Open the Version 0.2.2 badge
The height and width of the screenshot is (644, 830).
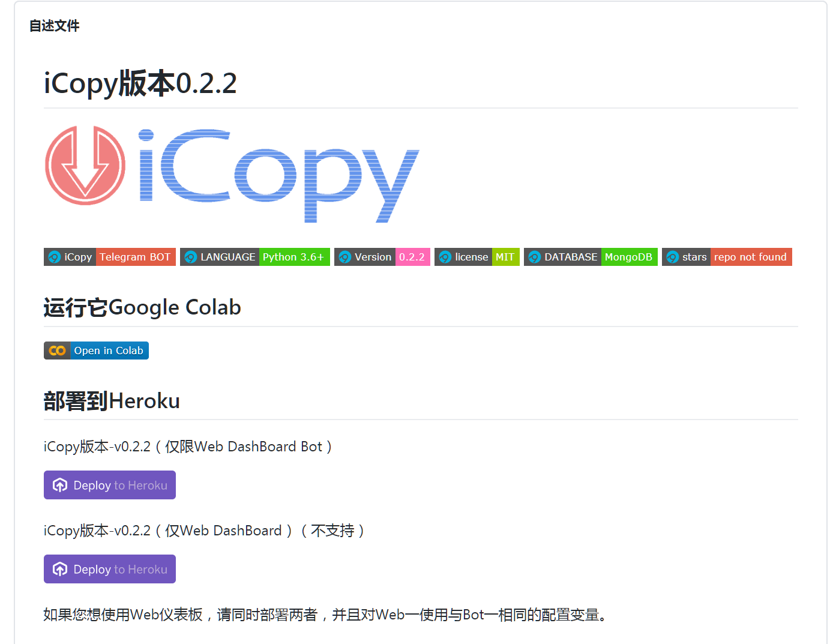(382, 257)
